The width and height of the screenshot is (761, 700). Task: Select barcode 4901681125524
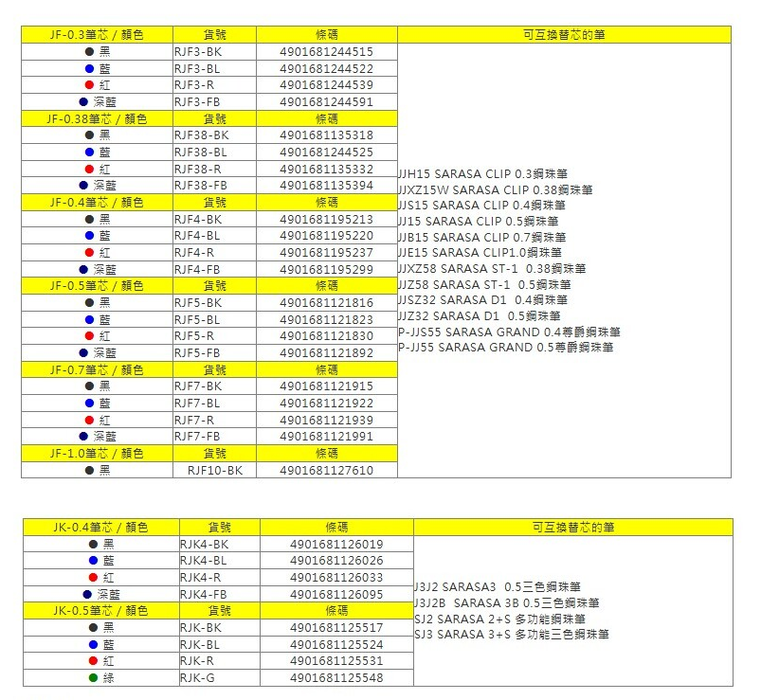coord(336,645)
